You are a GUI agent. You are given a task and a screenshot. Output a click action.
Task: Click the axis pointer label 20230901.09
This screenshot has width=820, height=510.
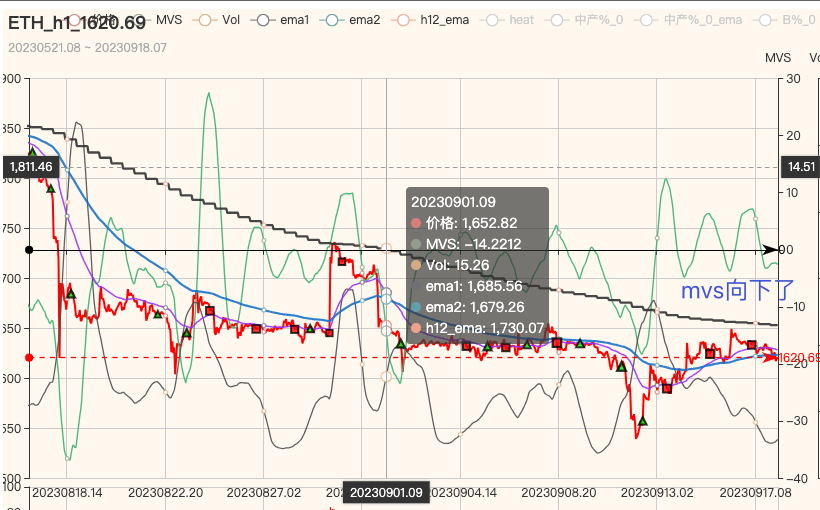click(386, 493)
